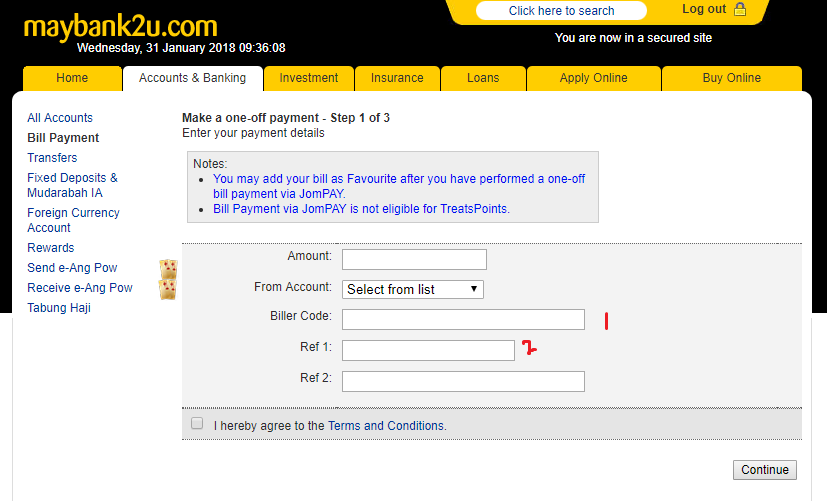Click the Receive e-Ang Pow link
Viewport: 827px width, 501px height.
tap(80, 287)
